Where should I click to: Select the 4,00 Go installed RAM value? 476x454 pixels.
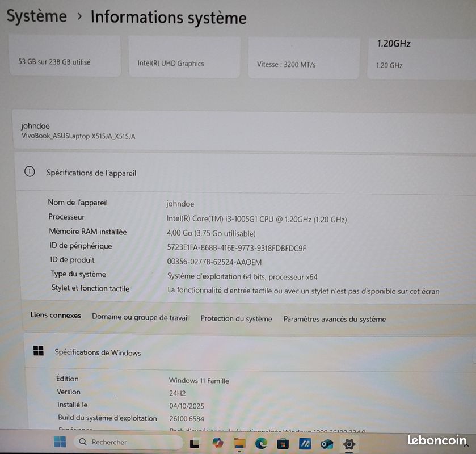211,233
